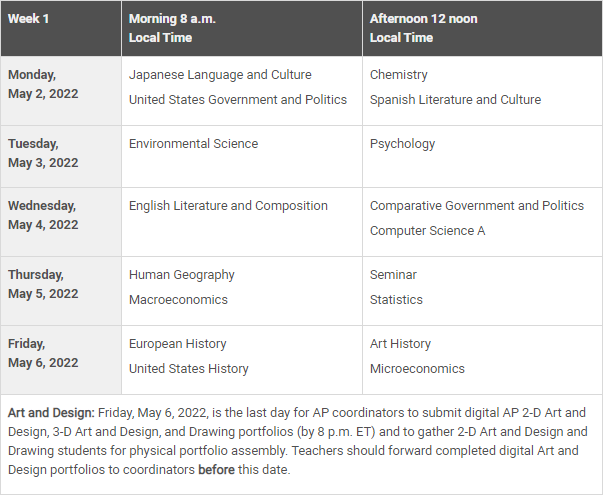The width and height of the screenshot is (604, 496).
Task: Select English Literature and Composition
Action: pos(228,206)
